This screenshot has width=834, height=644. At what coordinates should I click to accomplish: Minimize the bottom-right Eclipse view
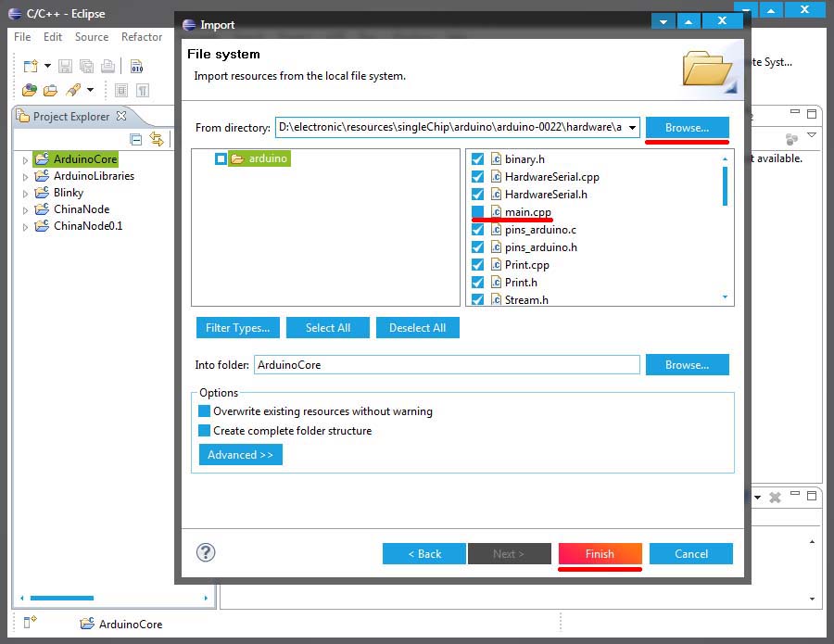coord(795,494)
